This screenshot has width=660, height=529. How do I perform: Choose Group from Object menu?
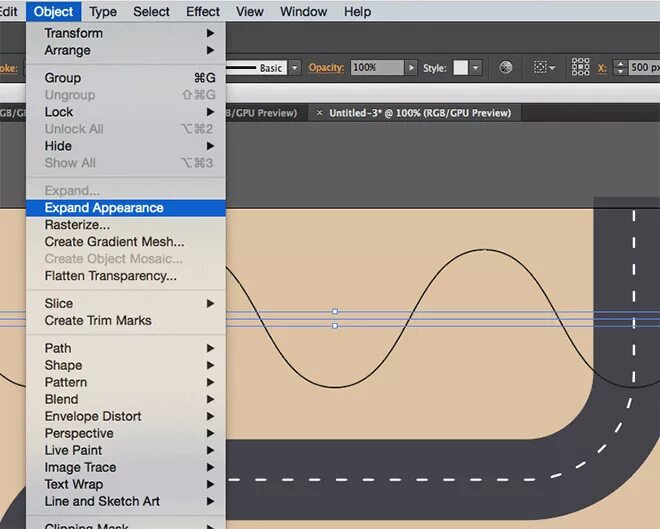(126, 78)
